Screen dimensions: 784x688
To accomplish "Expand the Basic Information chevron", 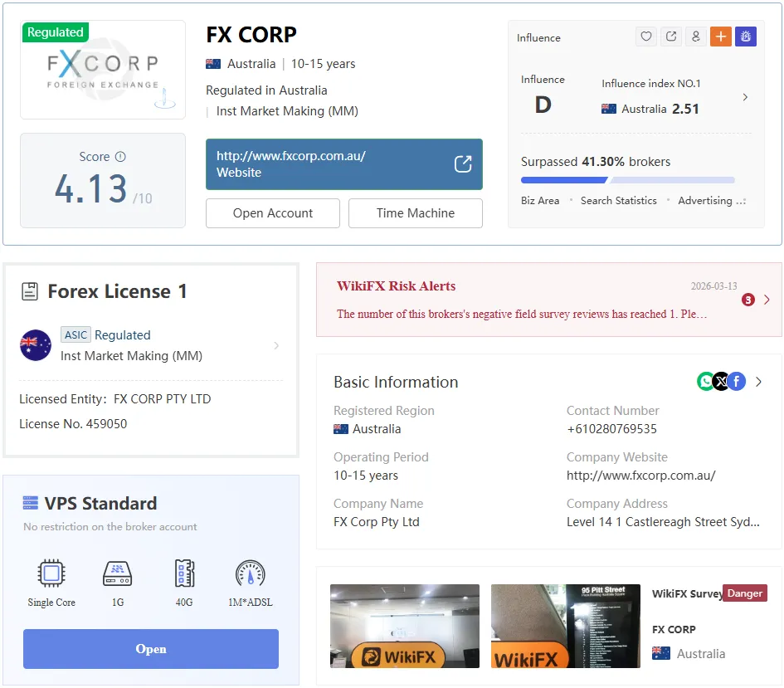I will 758,382.
